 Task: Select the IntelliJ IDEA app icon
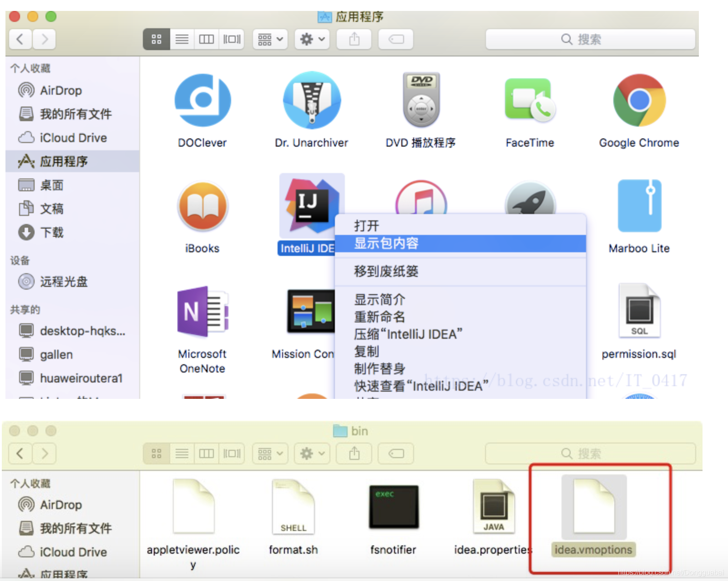(312, 206)
